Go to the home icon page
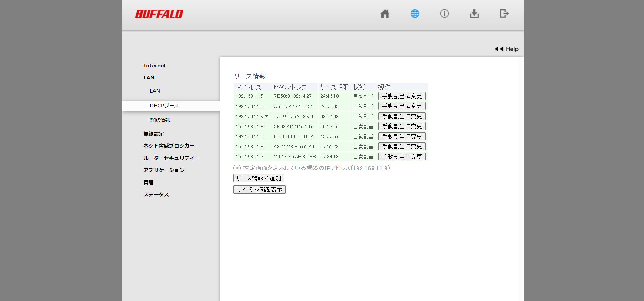Image resolution: width=644 pixels, height=301 pixels. pos(385,14)
